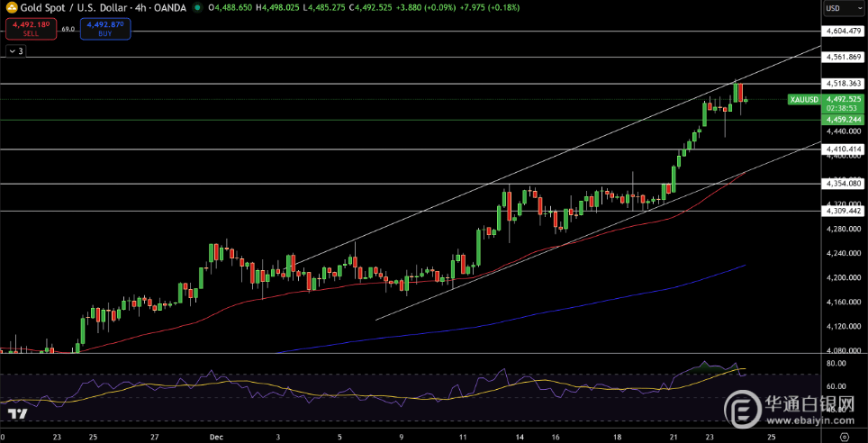Viewport: 868px width, 443px height.
Task: Select the 4,459.244 green price label
Action: [845, 120]
